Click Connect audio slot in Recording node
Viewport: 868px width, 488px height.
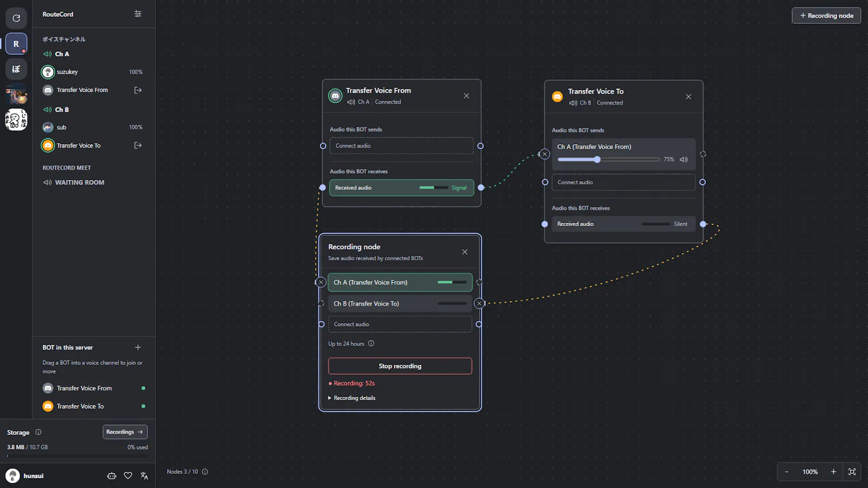point(400,324)
